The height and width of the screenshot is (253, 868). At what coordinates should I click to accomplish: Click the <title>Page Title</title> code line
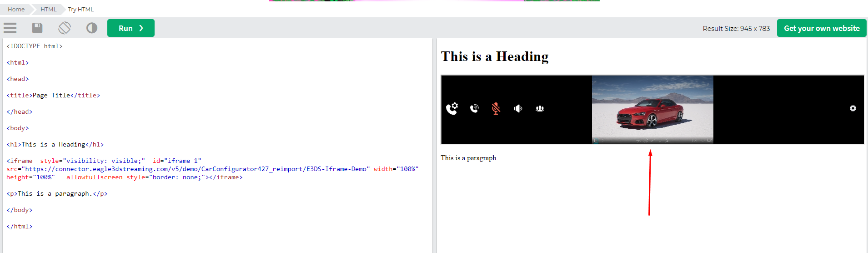click(x=53, y=95)
